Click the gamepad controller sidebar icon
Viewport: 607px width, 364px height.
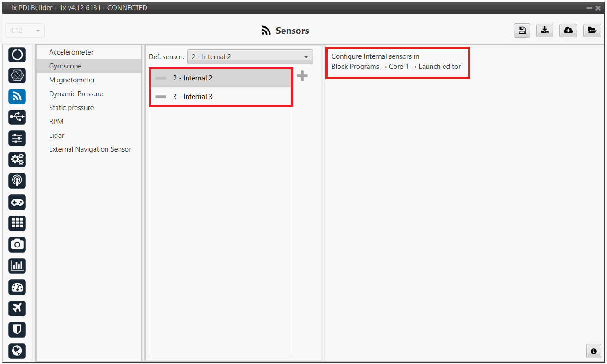tap(17, 202)
